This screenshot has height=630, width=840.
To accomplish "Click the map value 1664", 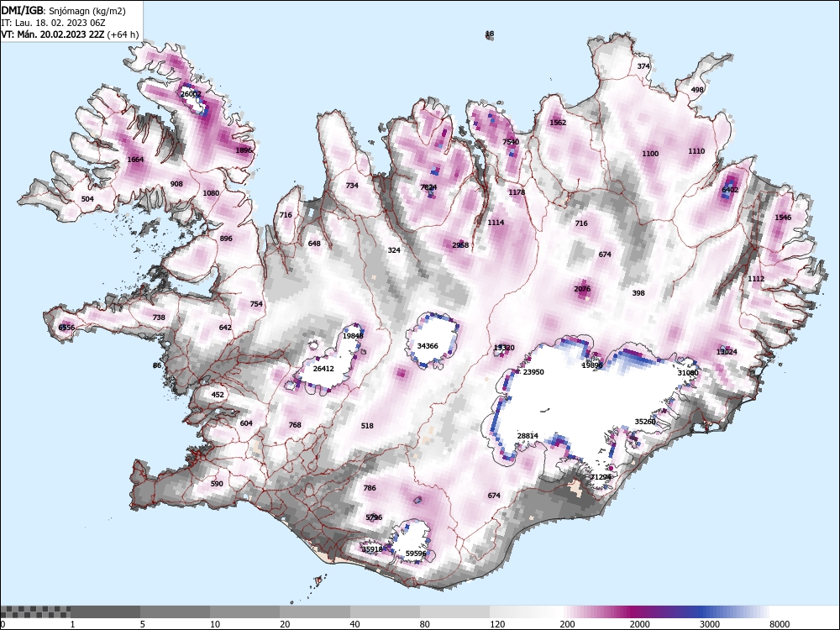I will pos(135,160).
